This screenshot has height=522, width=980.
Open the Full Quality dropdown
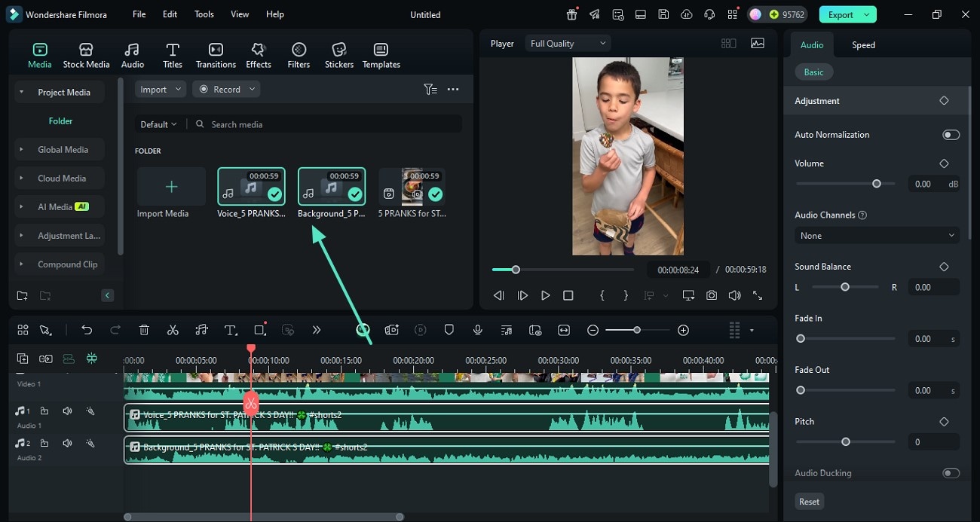coord(568,44)
